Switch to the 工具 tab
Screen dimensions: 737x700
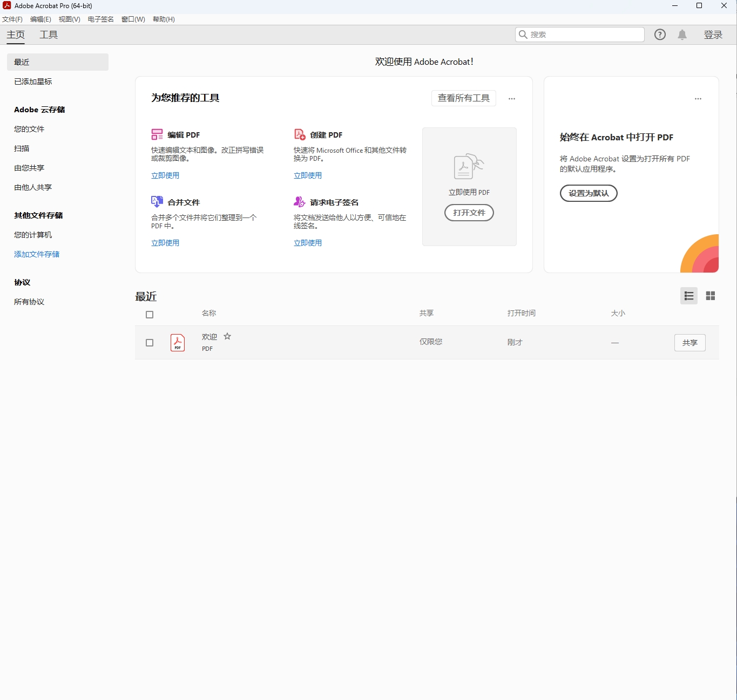point(49,35)
